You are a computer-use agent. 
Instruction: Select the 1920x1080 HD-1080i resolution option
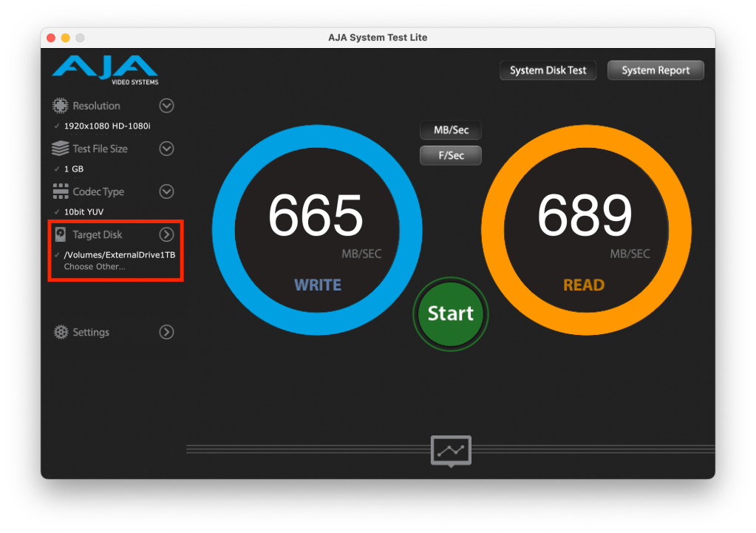point(106,126)
